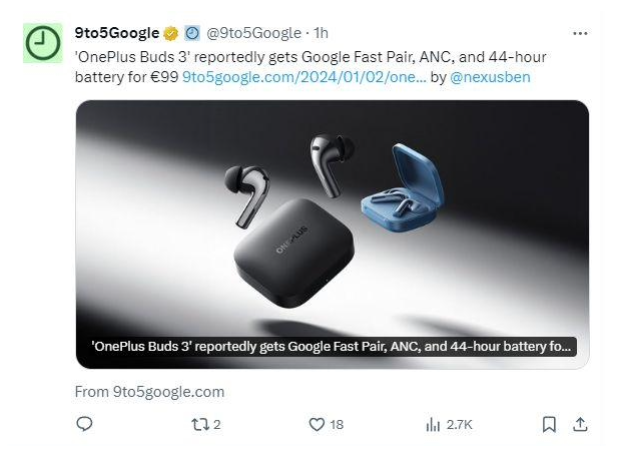Click the reply speech bubble icon
635x461 pixels.
[84, 424]
